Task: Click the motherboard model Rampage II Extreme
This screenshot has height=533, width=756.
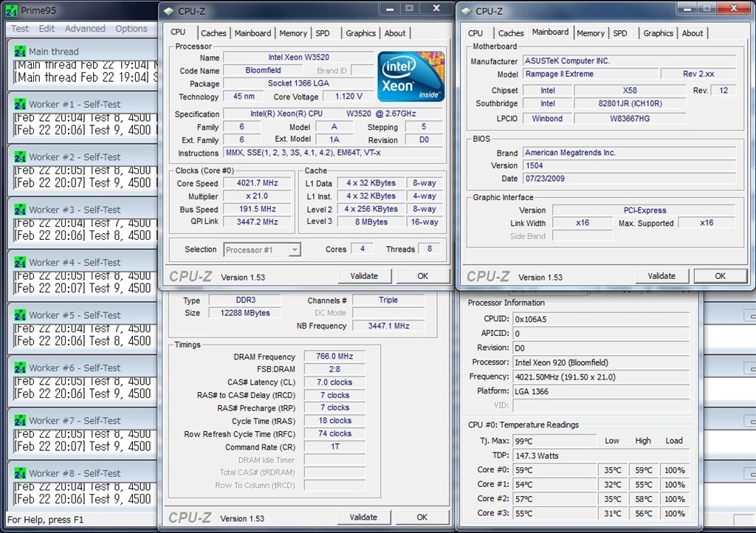Action: pos(591,74)
